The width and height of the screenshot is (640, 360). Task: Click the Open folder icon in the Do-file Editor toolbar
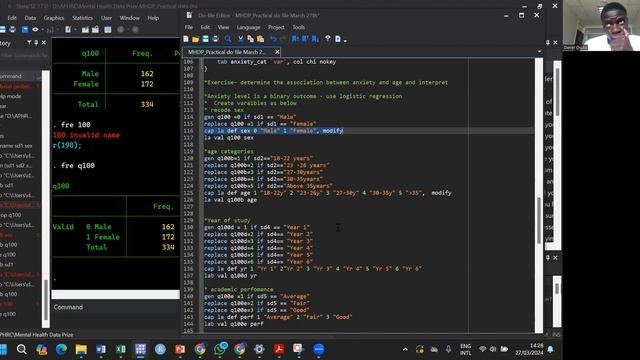pyautogui.click(x=196, y=39)
